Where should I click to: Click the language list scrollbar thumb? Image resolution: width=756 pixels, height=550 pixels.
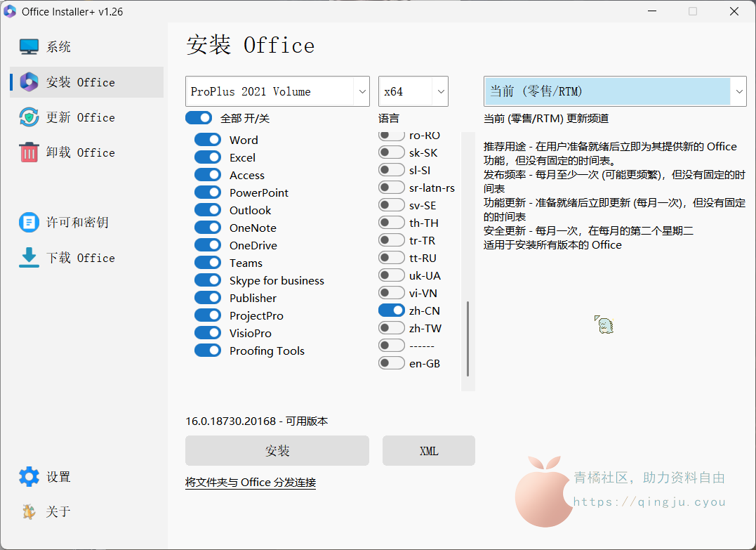tap(467, 339)
